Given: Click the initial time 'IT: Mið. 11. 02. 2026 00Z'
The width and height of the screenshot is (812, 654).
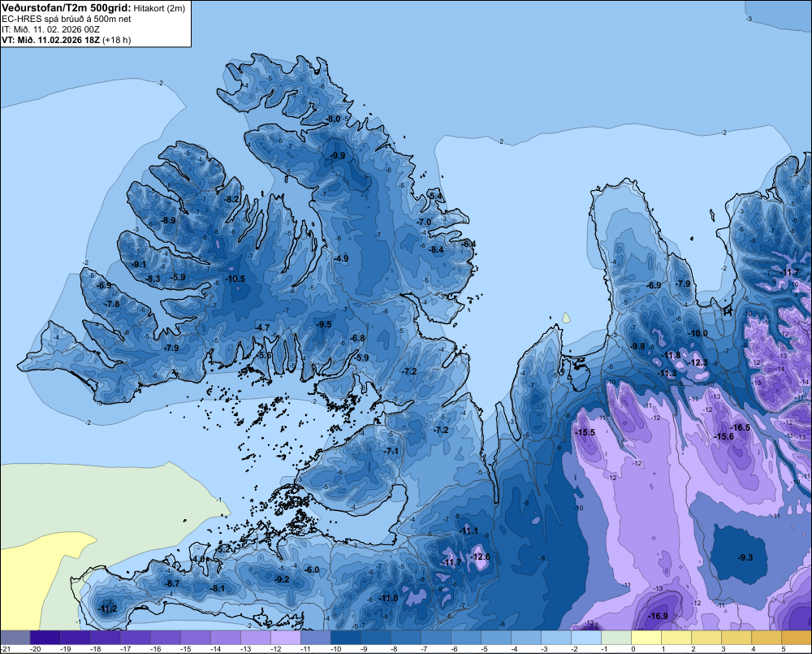Looking at the screenshot, I should (50, 29).
